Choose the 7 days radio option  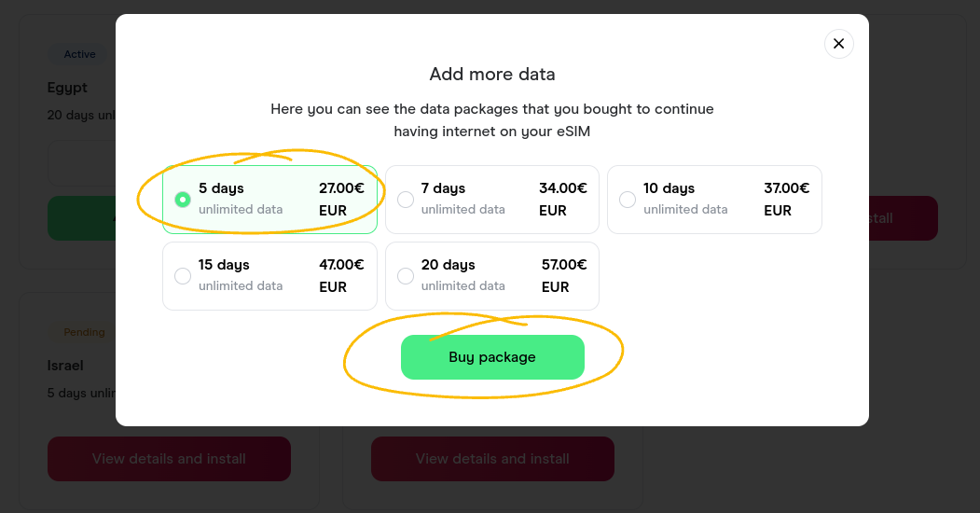click(406, 200)
